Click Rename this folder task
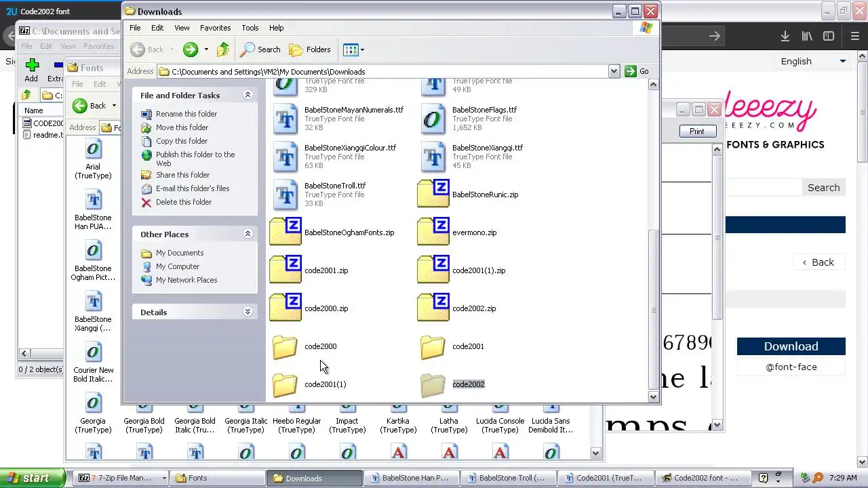 point(186,114)
